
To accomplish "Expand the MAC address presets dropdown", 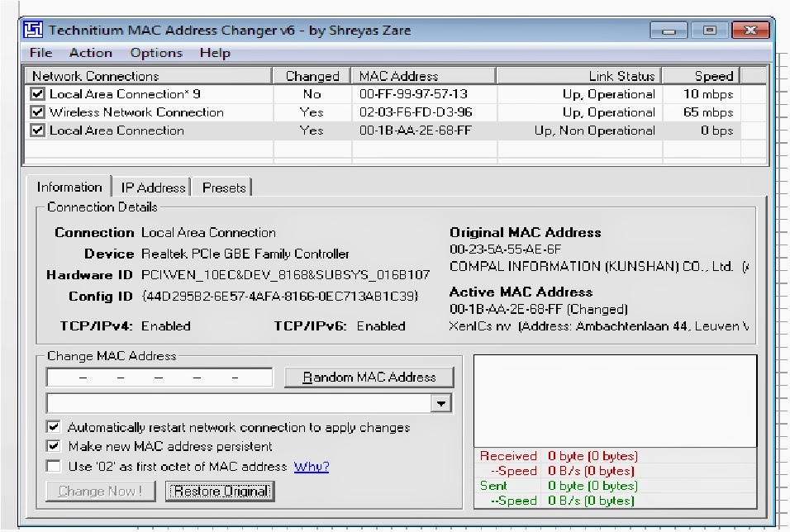I will pyautogui.click(x=440, y=402).
